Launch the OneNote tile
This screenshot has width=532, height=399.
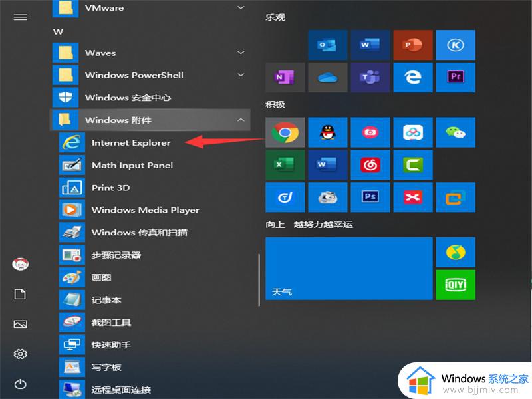285,77
